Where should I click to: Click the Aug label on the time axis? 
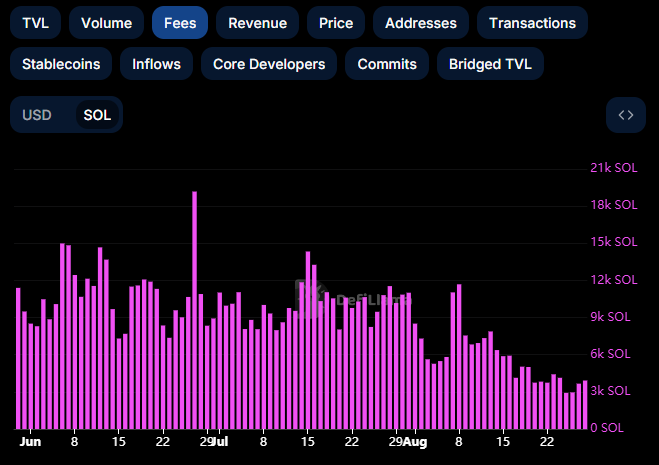(x=414, y=441)
